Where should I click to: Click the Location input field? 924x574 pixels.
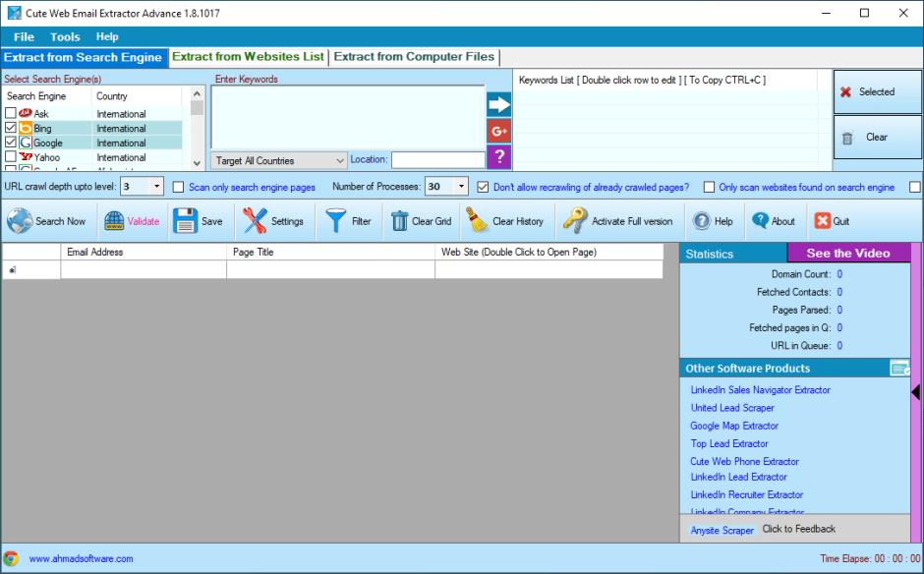pos(437,159)
